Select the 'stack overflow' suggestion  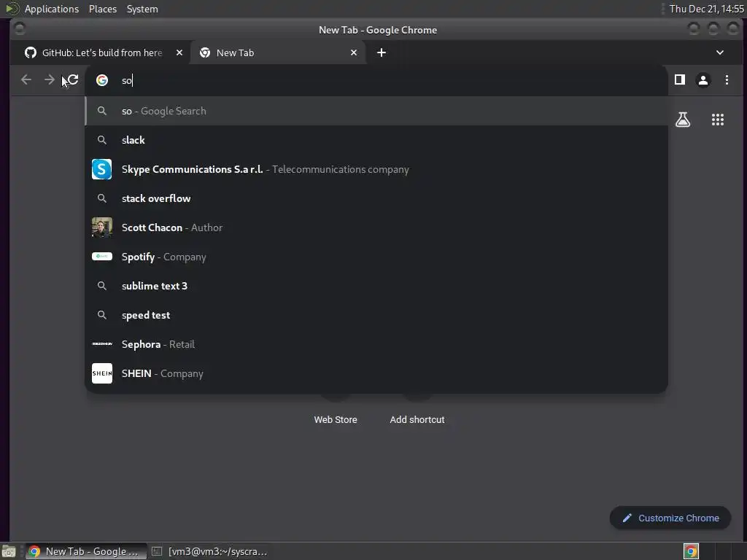pyautogui.click(x=376, y=198)
